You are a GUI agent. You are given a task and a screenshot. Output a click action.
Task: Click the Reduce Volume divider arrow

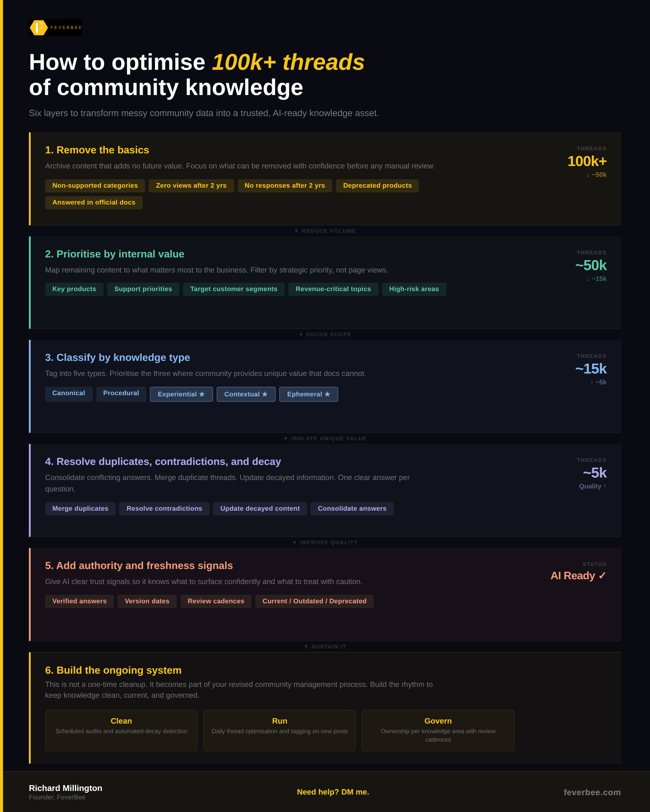tap(296, 231)
